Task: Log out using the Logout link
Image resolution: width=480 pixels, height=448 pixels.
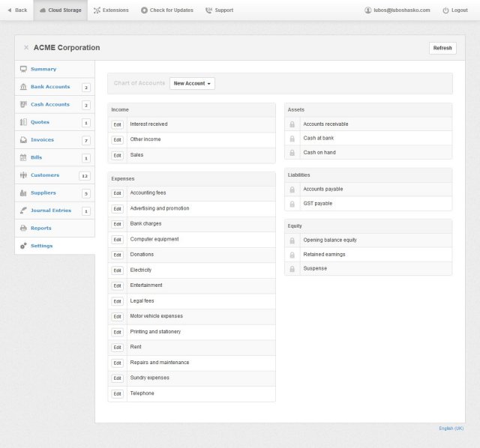Action: pos(455,10)
